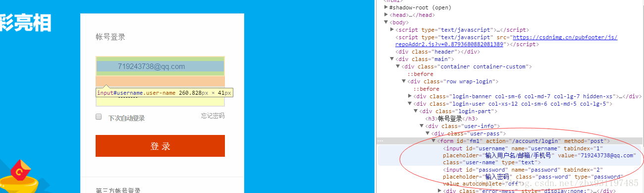Collapse the form id="fm1" node
The image size is (644, 193).
434,141
